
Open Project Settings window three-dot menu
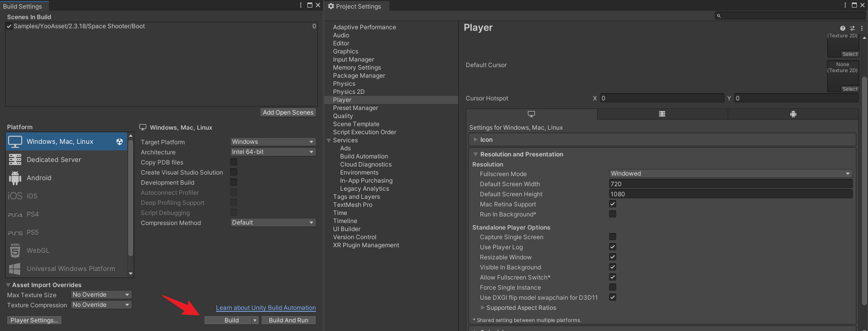coord(845,5)
